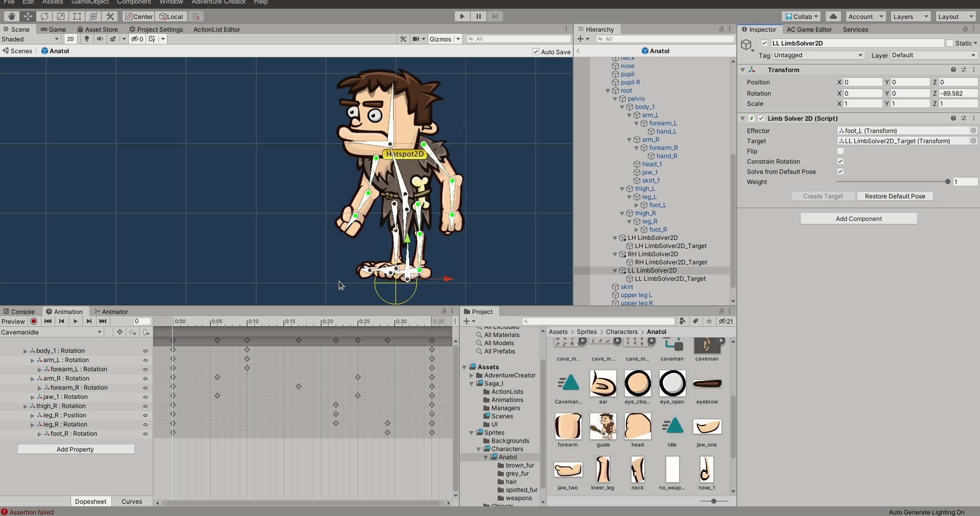The image size is (980, 516).
Task: Toggle the Auto Save checkbox
Action: click(536, 52)
